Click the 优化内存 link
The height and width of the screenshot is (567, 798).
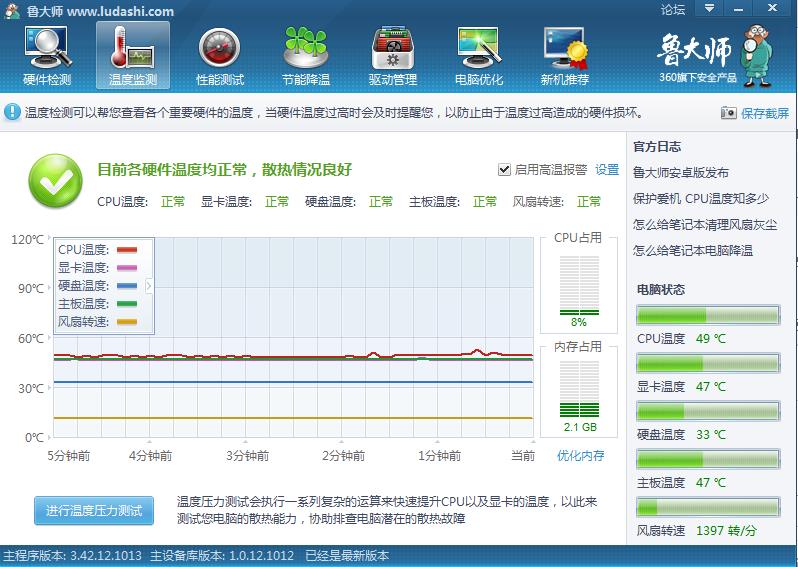(x=581, y=456)
